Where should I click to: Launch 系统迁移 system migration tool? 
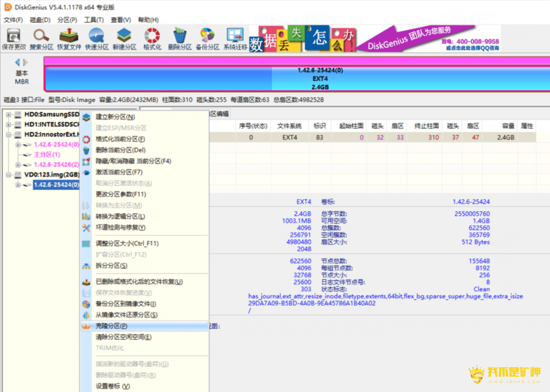click(235, 39)
